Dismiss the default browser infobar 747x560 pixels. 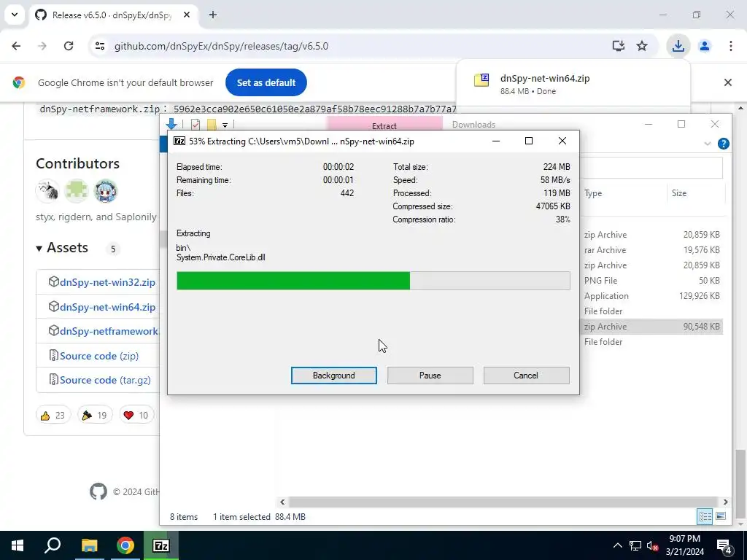pyautogui.click(x=727, y=82)
